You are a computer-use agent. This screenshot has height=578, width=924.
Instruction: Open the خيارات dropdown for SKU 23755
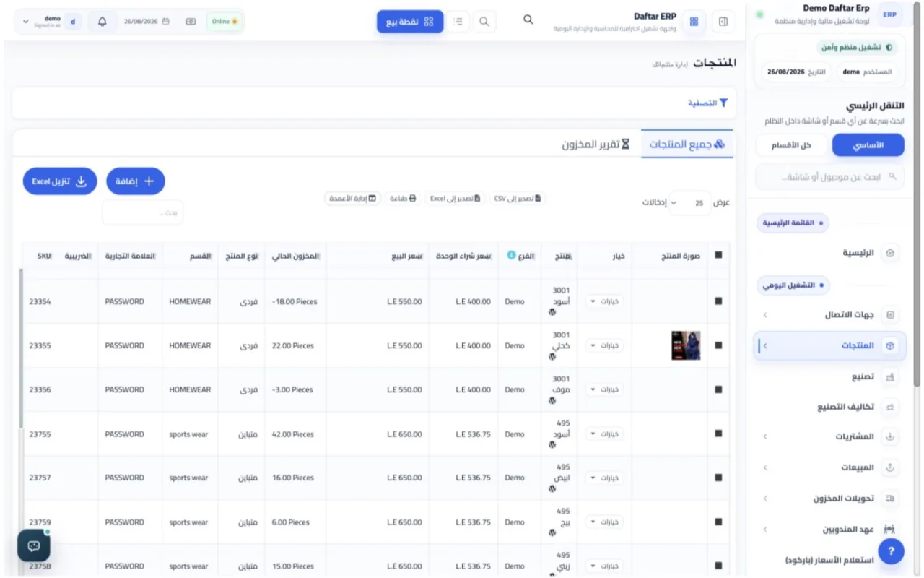(604, 433)
